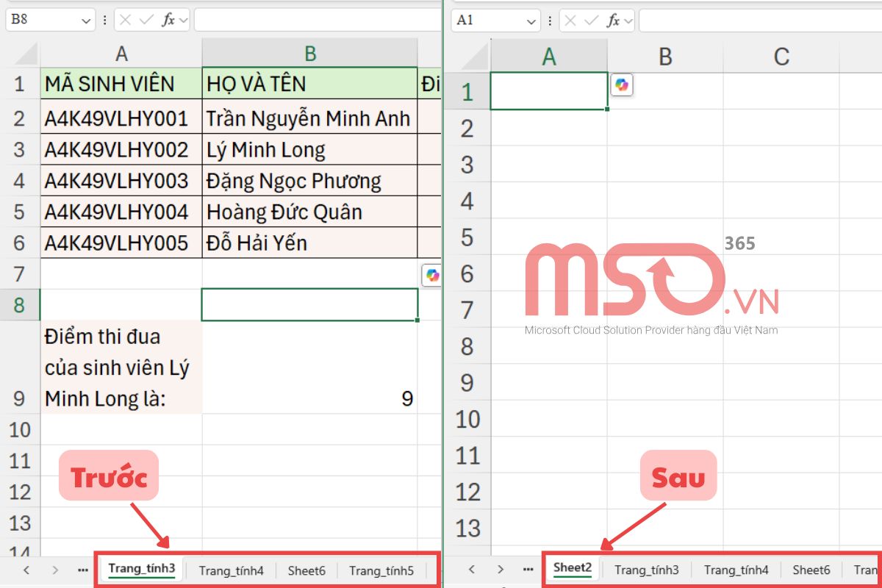
Task: Click the vertical dots handle beside A1 name box
Action: (x=551, y=20)
